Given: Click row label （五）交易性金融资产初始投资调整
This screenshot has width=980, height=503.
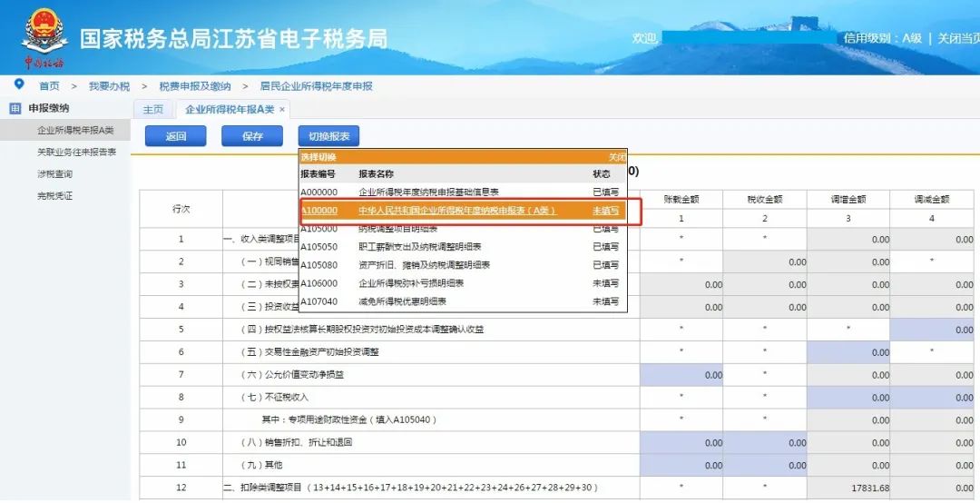Looking at the screenshot, I should coord(309,352).
